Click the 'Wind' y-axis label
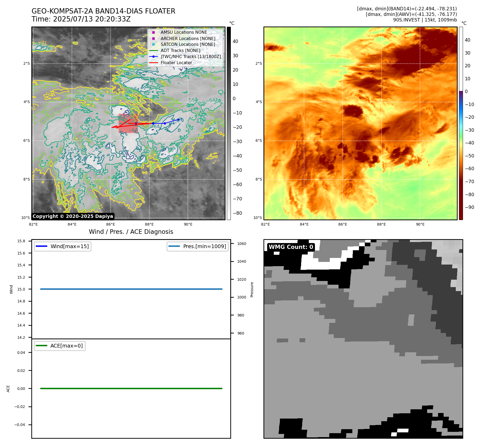 coord(11,289)
